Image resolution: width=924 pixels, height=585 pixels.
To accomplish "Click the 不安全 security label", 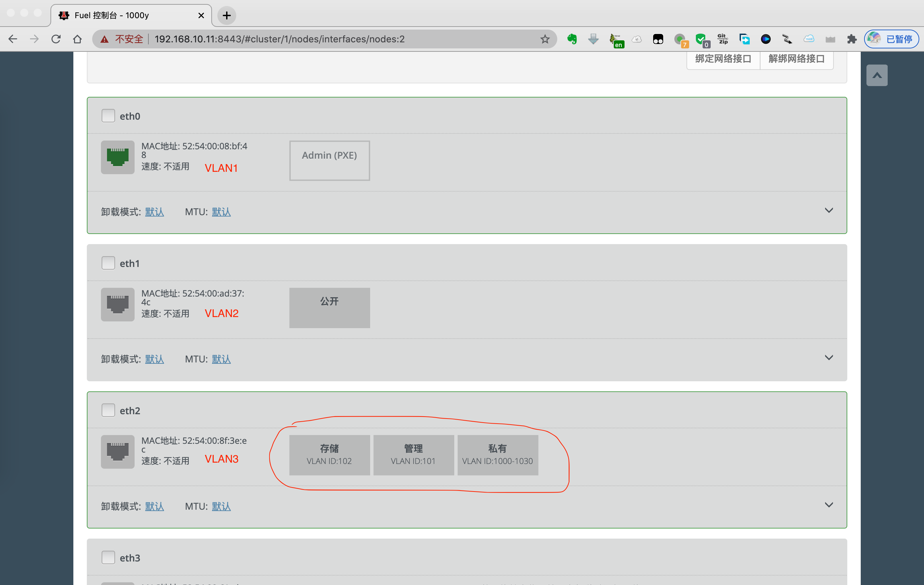I will tap(129, 39).
